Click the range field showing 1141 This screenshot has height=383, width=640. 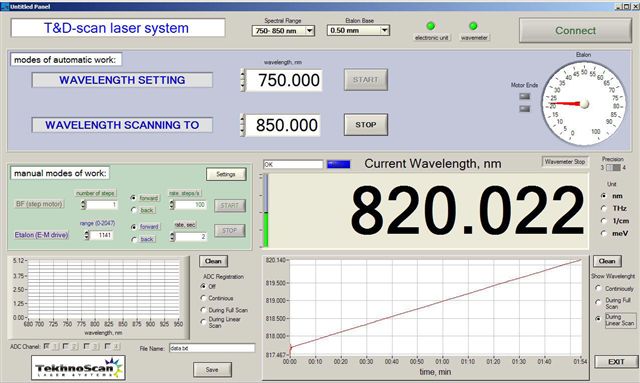coord(101,235)
